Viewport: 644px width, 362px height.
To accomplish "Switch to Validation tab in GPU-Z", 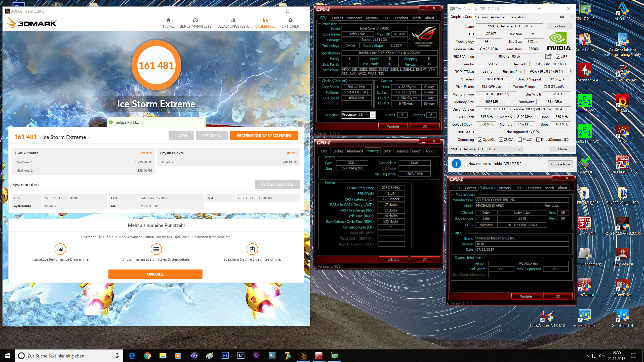I will (517, 17).
